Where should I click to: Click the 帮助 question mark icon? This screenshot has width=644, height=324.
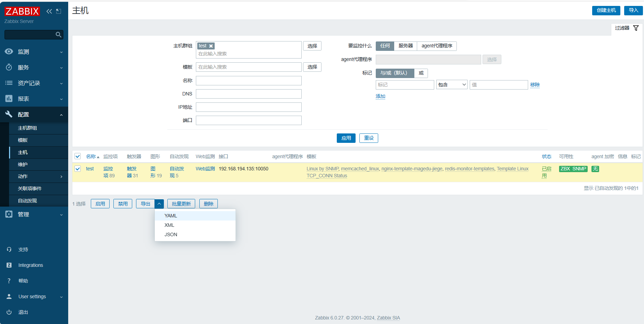tap(9, 281)
